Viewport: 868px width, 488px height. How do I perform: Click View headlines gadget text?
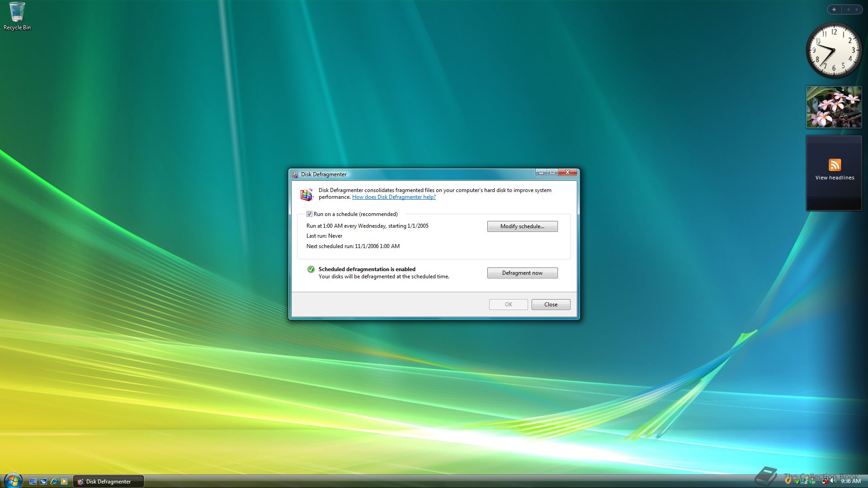pyautogui.click(x=835, y=178)
